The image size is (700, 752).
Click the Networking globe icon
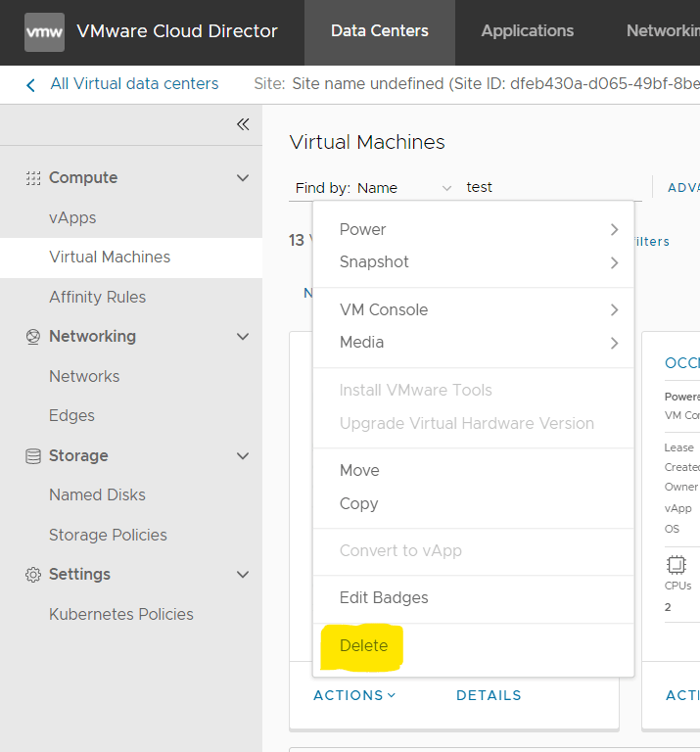click(x=33, y=337)
